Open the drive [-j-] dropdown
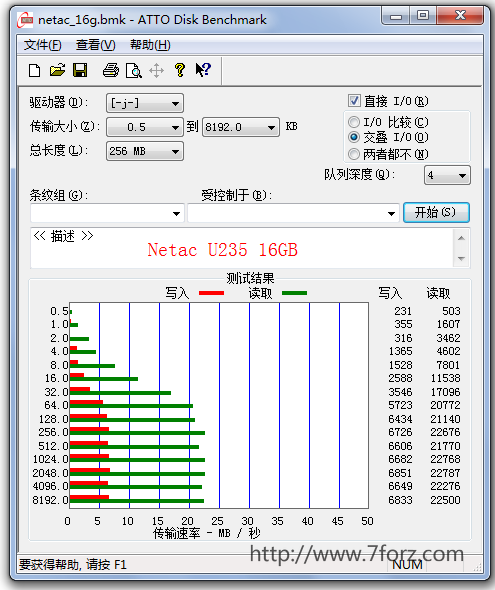Screen dimensions: 495x590 145,103
